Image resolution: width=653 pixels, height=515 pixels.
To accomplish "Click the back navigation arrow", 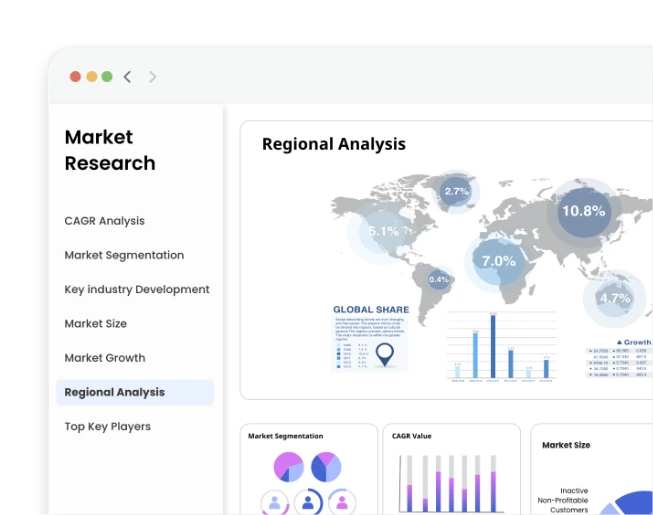I will (x=127, y=77).
